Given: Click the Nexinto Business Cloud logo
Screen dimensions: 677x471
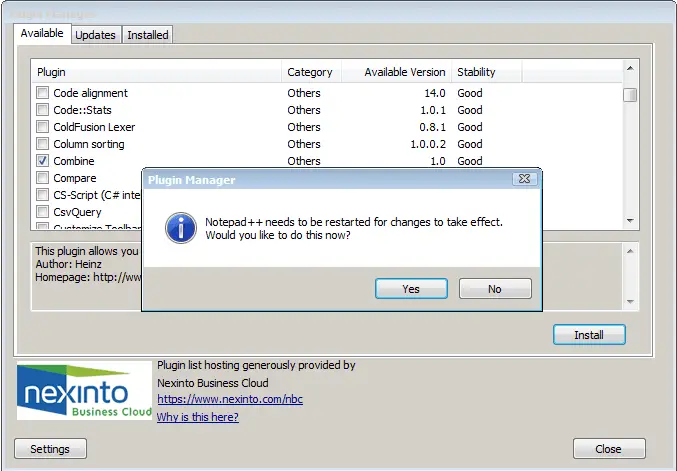Looking at the screenshot, I should click(x=84, y=390).
